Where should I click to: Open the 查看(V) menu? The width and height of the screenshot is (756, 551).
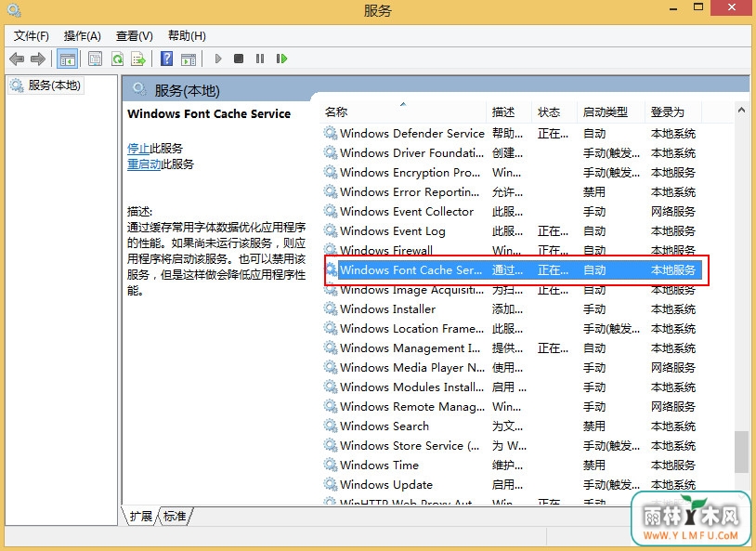[x=135, y=35]
